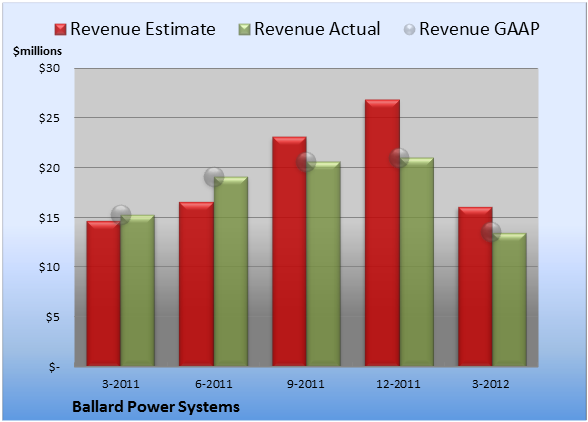Click the '$millions' axis unit label
The height and width of the screenshot is (422, 588).
pos(37,51)
